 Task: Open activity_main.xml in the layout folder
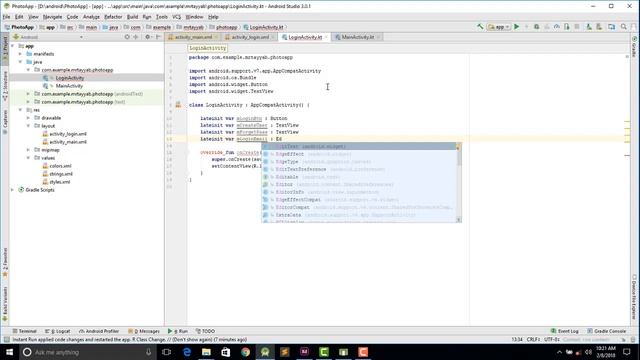coord(68,142)
